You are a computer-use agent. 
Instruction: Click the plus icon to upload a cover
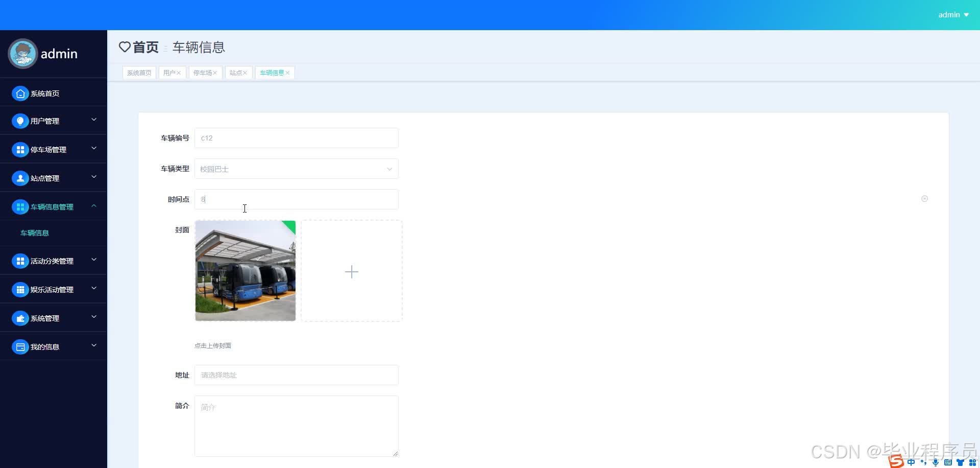coord(352,271)
